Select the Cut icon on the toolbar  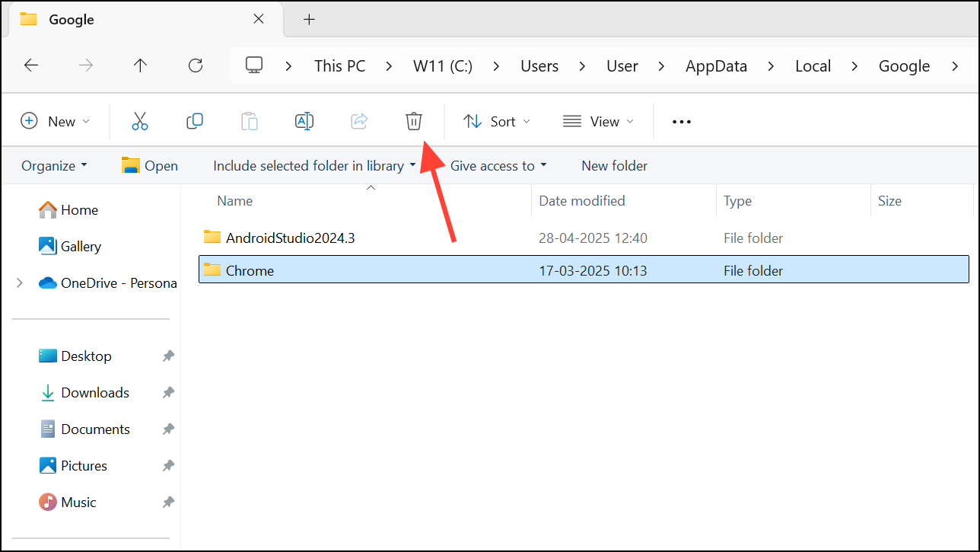(140, 121)
